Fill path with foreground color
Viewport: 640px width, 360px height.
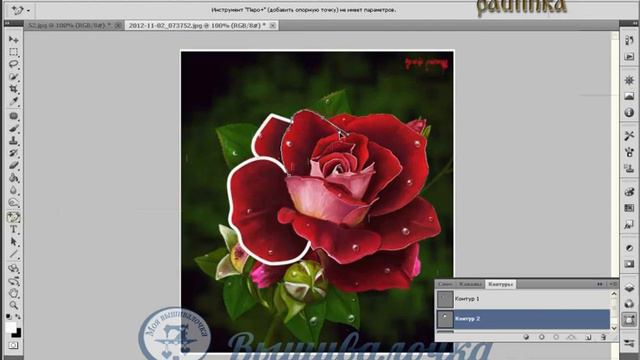[526, 337]
